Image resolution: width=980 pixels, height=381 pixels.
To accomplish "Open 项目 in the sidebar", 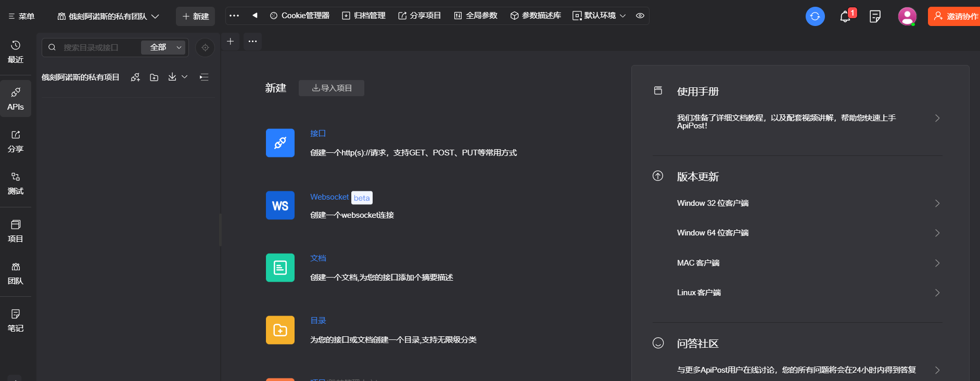I will click(16, 231).
